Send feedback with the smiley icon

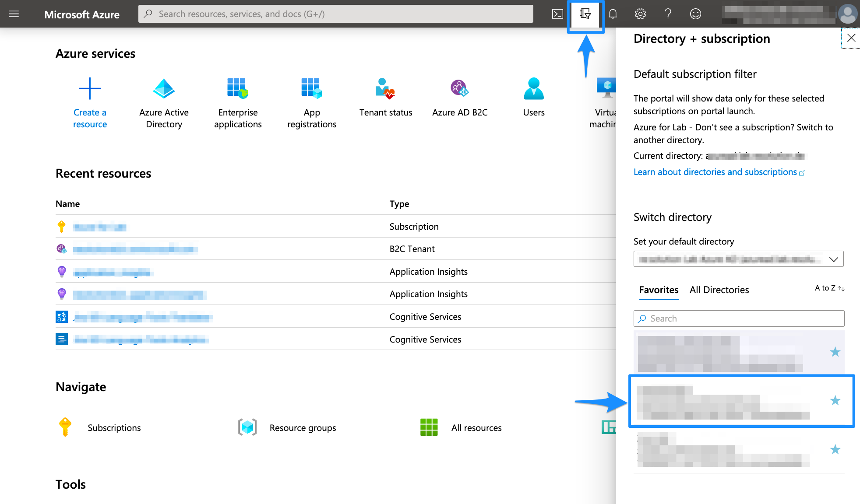pyautogui.click(x=695, y=14)
